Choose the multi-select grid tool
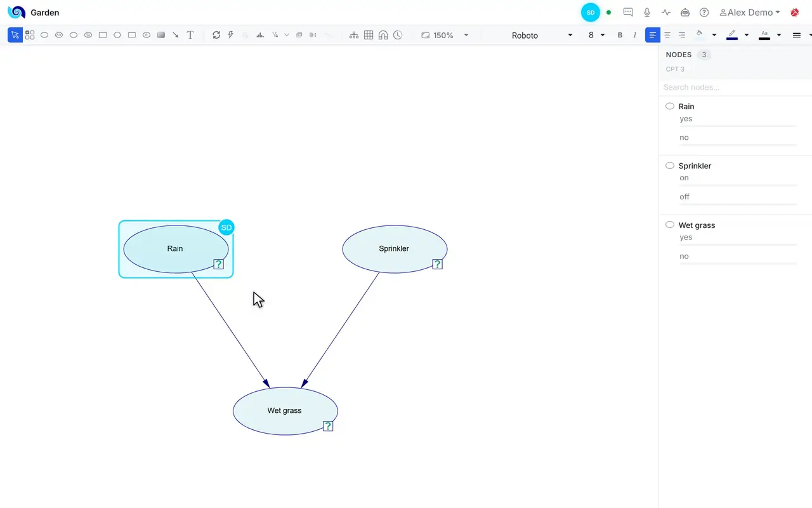This screenshot has width=812, height=508. tap(30, 35)
